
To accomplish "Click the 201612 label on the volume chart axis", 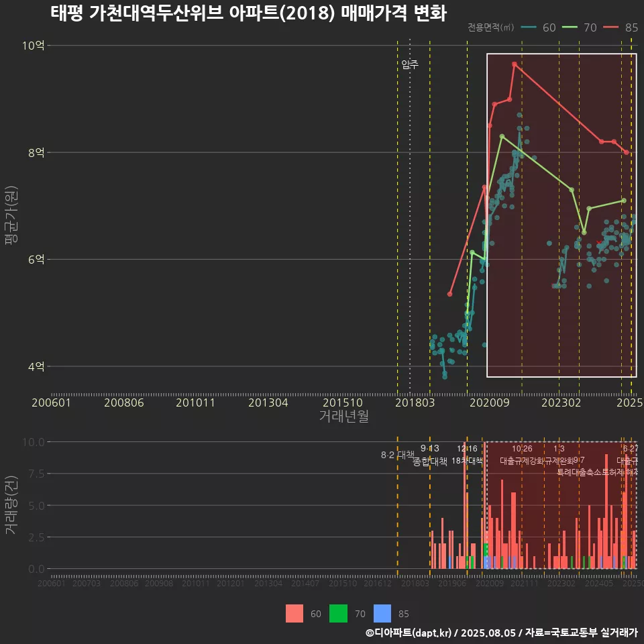I will (x=378, y=583).
